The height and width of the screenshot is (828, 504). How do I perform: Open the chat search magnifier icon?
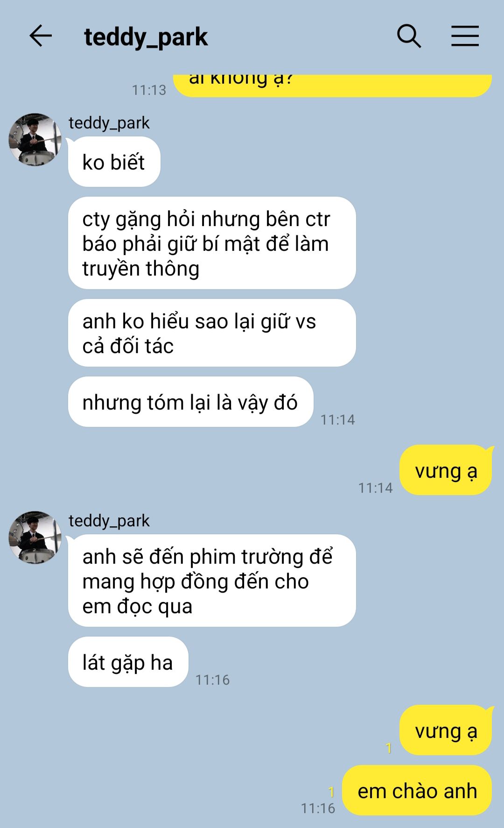pyautogui.click(x=409, y=36)
